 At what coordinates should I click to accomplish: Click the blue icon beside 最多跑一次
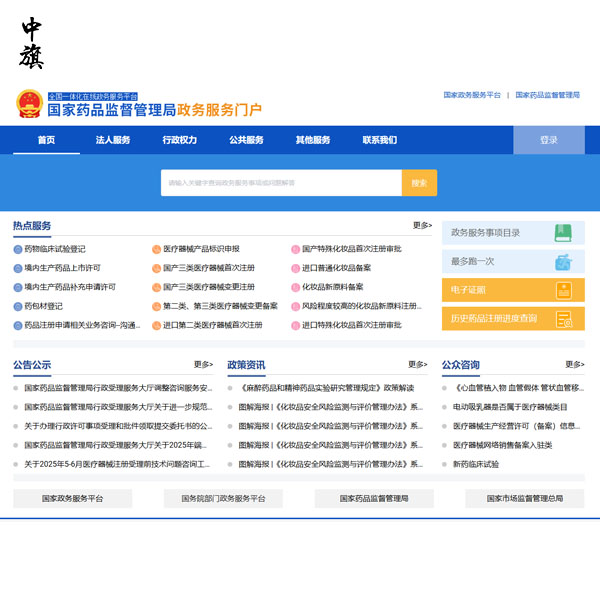pyautogui.click(x=564, y=262)
